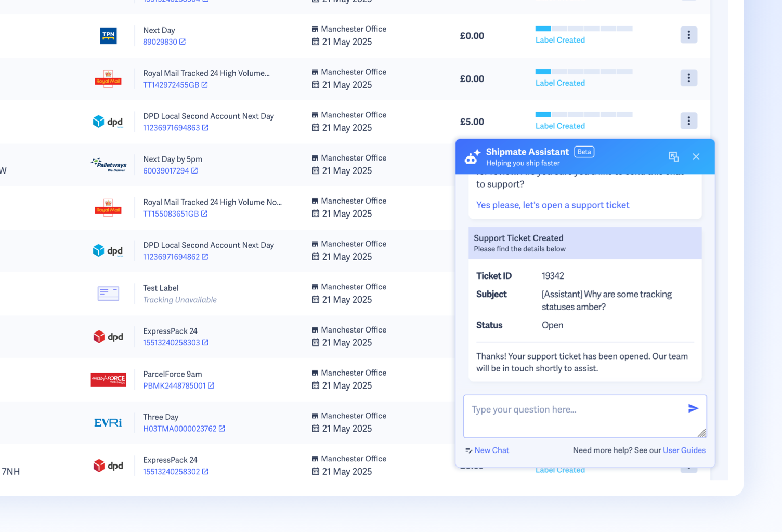The width and height of the screenshot is (782, 532).
Task: Click the EVRi carrier logo
Action: tap(108, 423)
